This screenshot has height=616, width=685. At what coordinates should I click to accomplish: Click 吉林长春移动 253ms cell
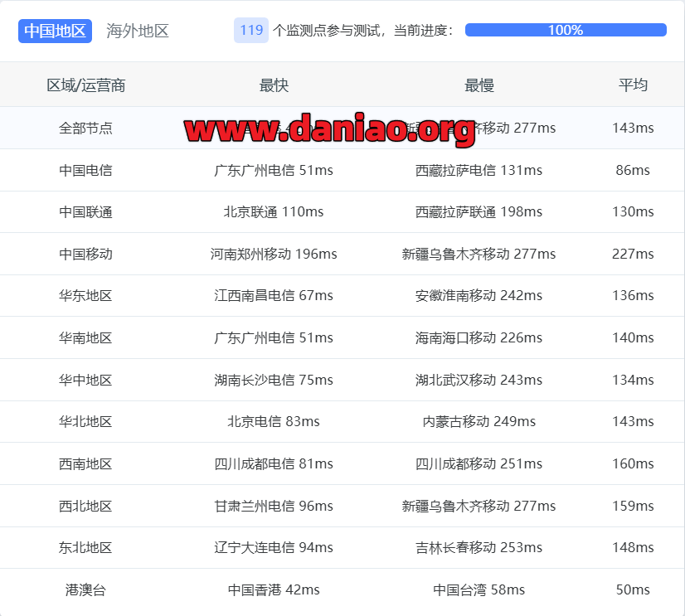point(479,547)
